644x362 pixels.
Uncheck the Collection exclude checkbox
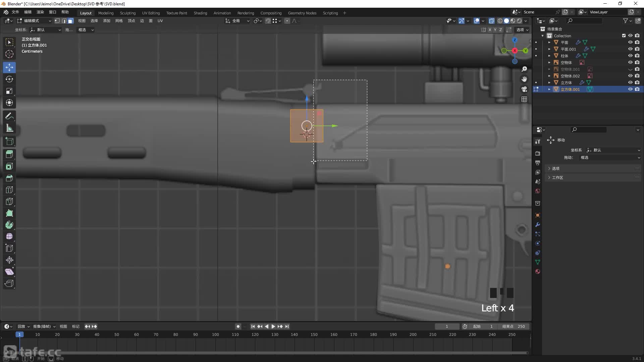(x=624, y=36)
